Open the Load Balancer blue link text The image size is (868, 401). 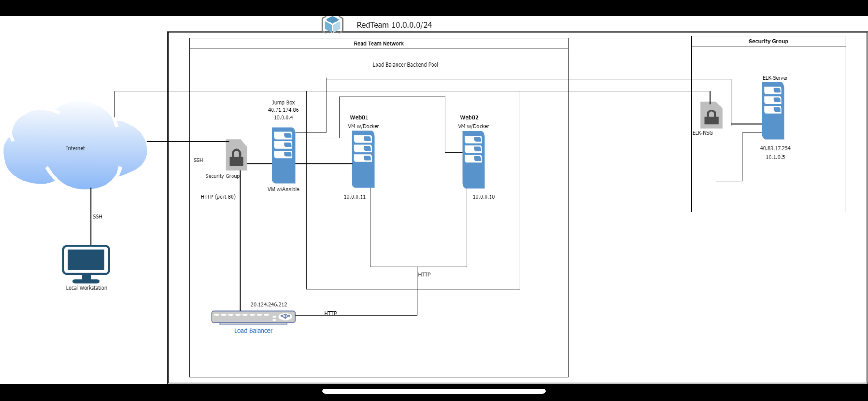pos(253,331)
